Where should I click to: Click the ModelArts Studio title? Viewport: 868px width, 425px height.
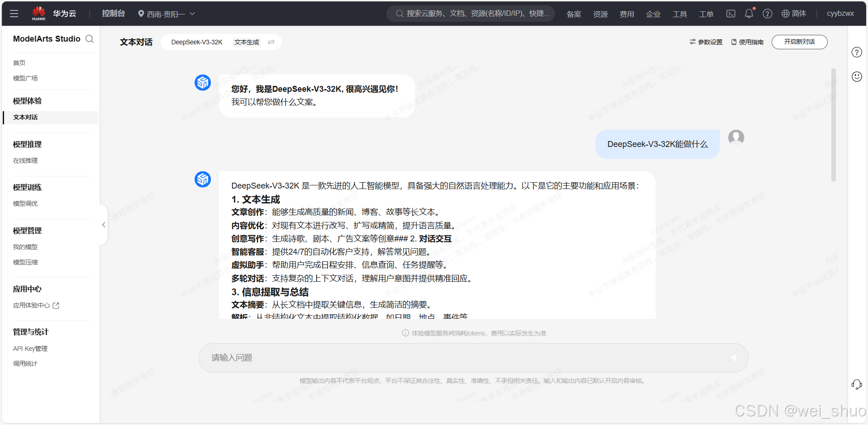(x=47, y=39)
